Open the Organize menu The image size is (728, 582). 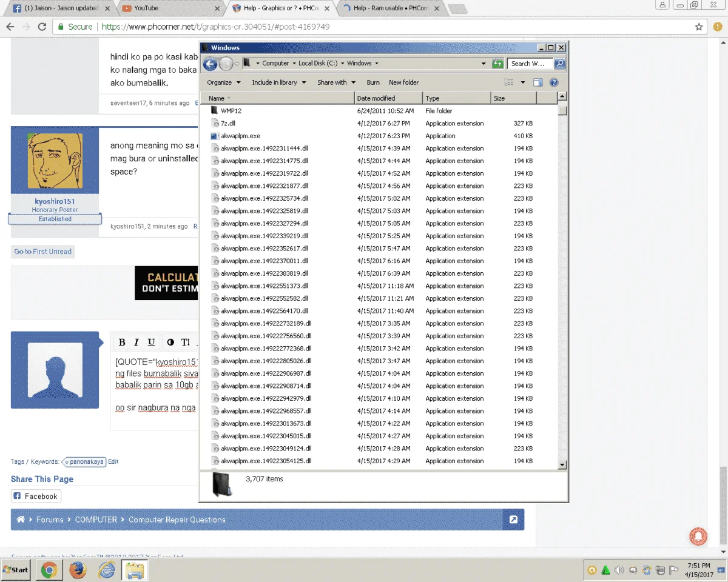[x=223, y=82]
